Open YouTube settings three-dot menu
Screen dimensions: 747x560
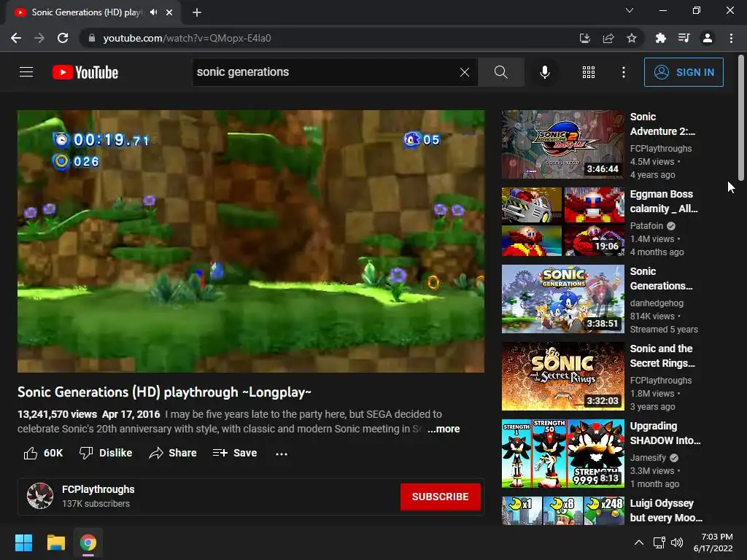coord(624,72)
